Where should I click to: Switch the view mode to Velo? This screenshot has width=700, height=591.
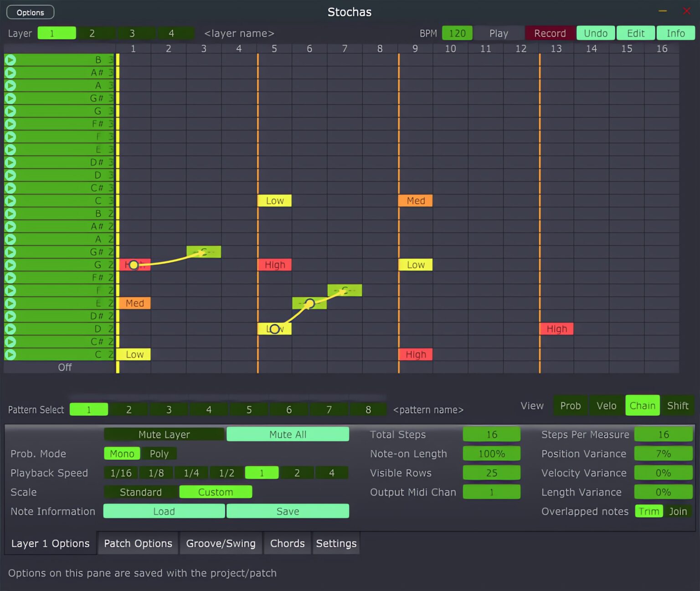[606, 406]
